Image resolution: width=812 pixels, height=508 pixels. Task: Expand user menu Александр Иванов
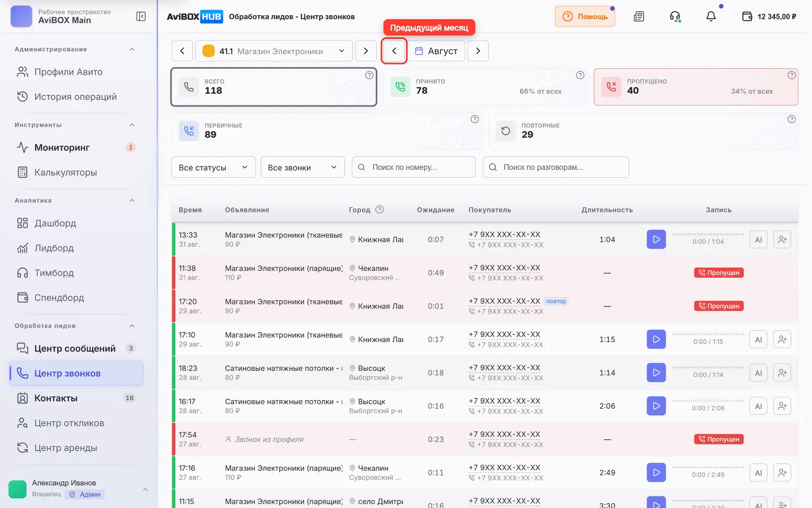point(78,488)
